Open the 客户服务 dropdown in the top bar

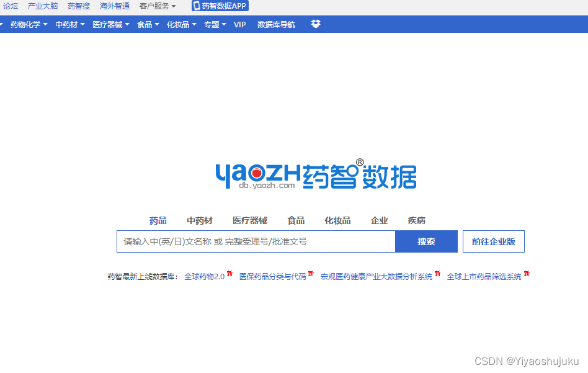tap(158, 6)
